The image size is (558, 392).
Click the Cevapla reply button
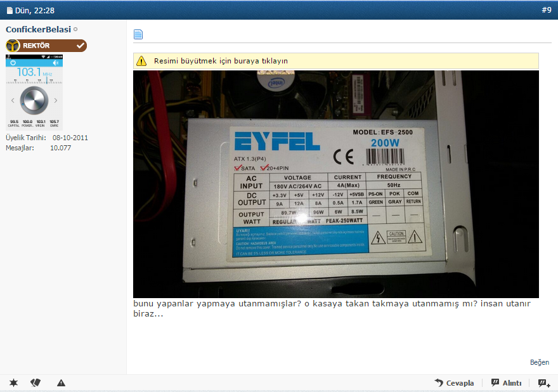pyautogui.click(x=454, y=382)
